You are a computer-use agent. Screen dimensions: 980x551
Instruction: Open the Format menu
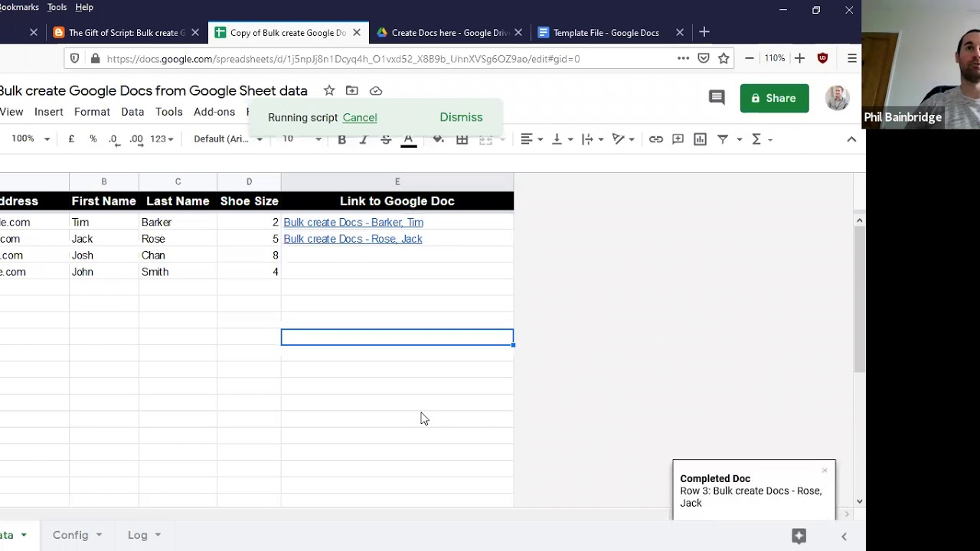[92, 112]
